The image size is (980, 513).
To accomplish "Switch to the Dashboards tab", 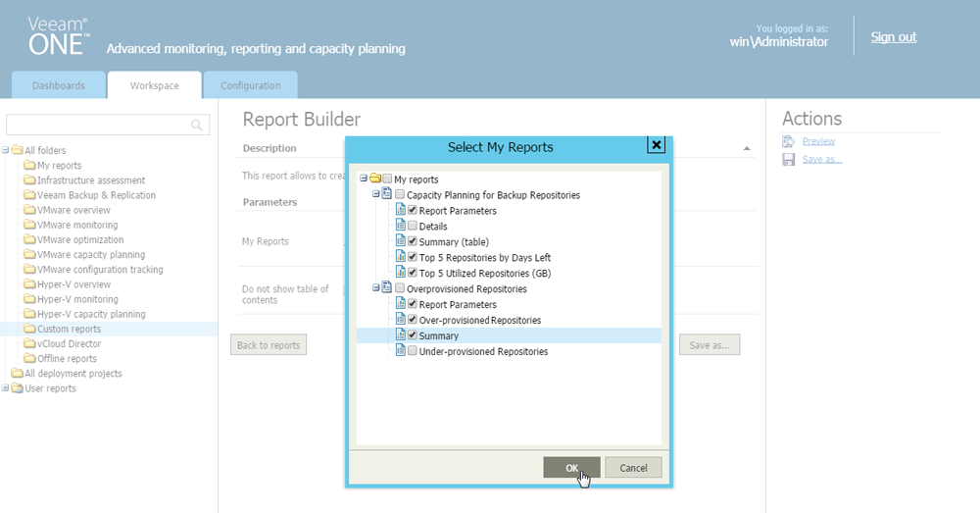I will pyautogui.click(x=58, y=85).
